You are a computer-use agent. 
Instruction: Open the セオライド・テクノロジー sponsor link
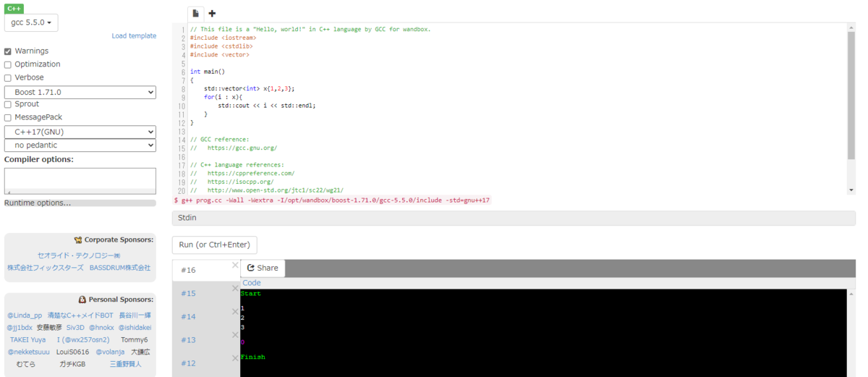coord(79,255)
